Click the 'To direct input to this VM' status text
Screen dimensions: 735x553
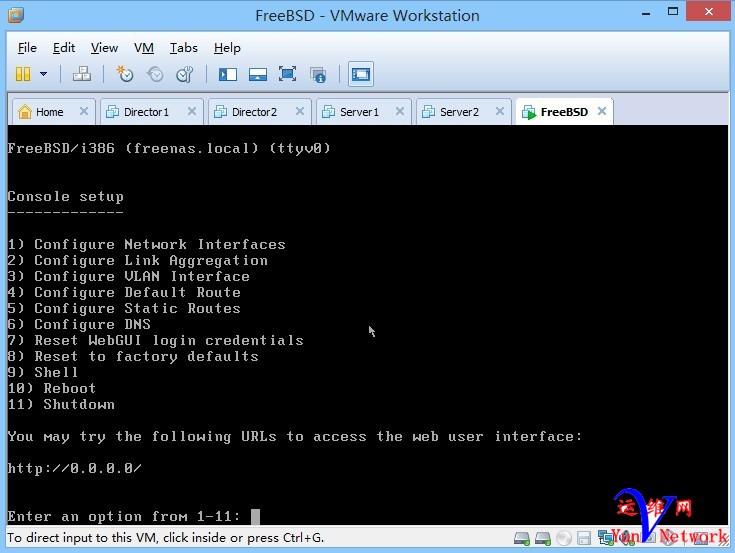pyautogui.click(x=165, y=538)
